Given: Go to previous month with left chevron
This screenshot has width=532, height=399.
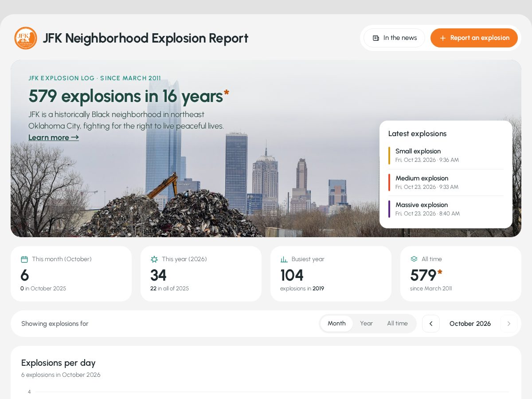Looking at the screenshot, I should point(431,324).
